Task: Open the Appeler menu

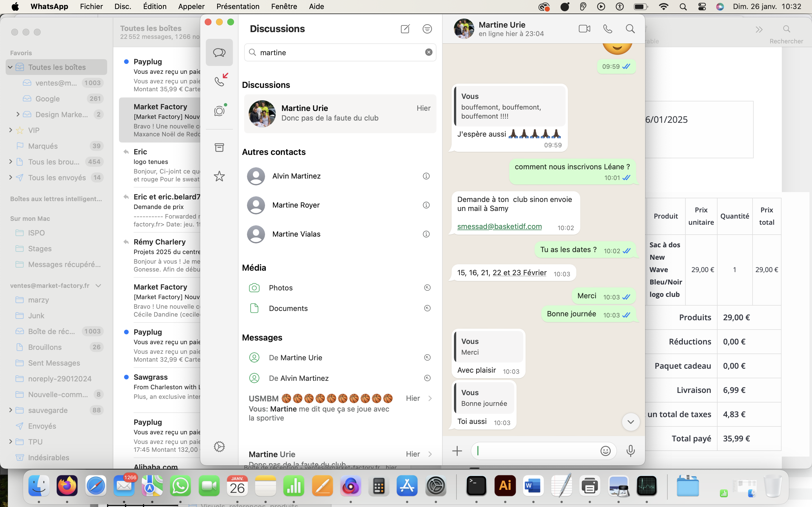Action: pyautogui.click(x=191, y=6)
